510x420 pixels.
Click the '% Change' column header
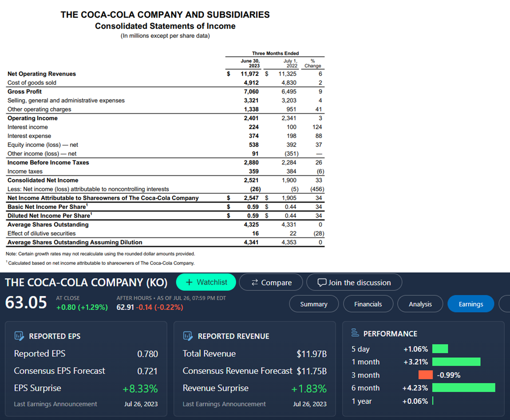tap(313, 63)
